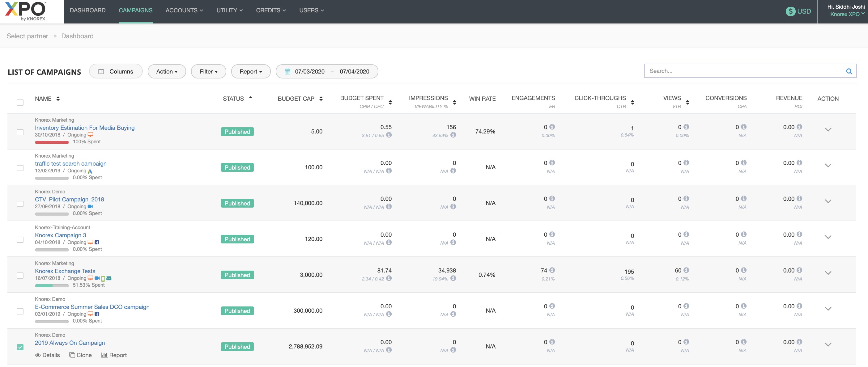868x367 pixels.
Task: Click info icon next to Knorex Exchange Tests engagements 74
Action: 552,270
